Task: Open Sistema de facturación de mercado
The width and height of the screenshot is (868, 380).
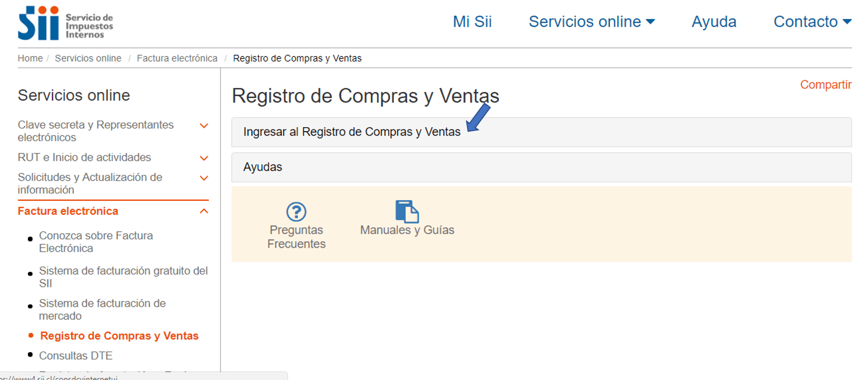Action: (102, 310)
